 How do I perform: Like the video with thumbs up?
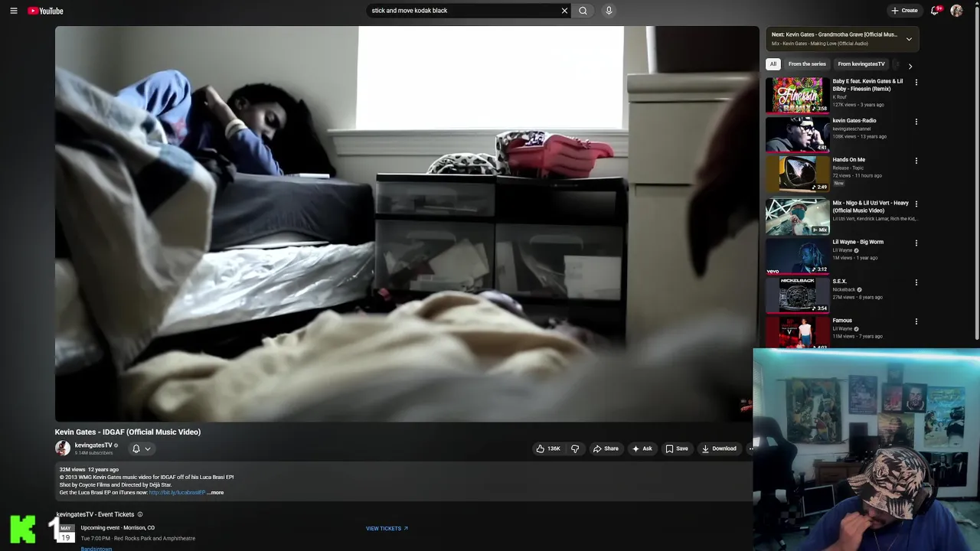[x=548, y=448]
